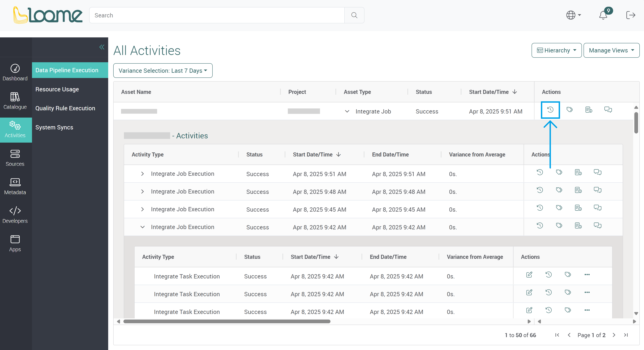The width and height of the screenshot is (644, 350).
Task: Open history for first Integrate Task Execution
Action: (x=549, y=275)
